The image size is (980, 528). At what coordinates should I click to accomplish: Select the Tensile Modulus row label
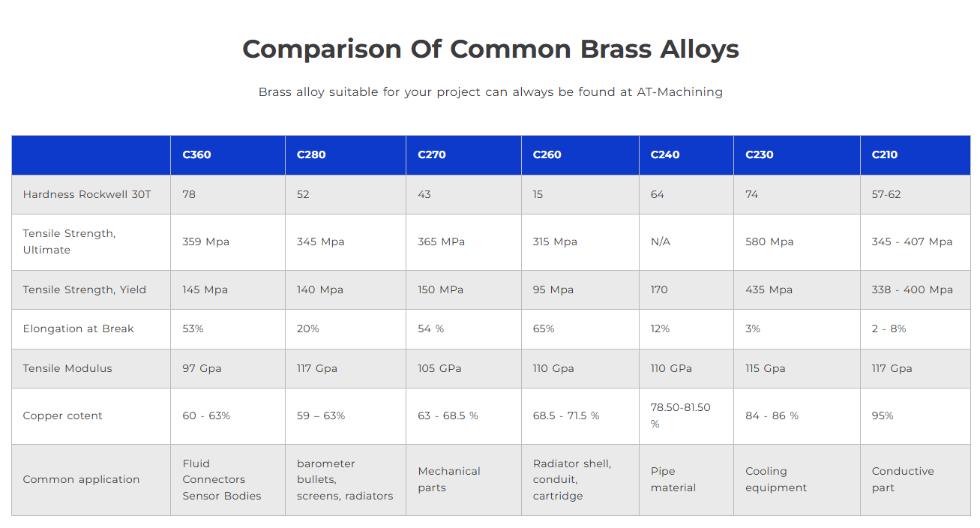click(x=67, y=368)
